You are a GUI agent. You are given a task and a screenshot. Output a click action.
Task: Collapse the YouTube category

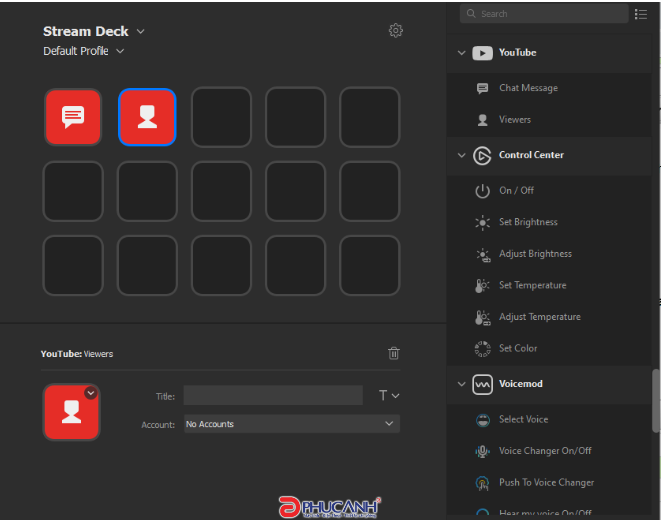pos(462,53)
